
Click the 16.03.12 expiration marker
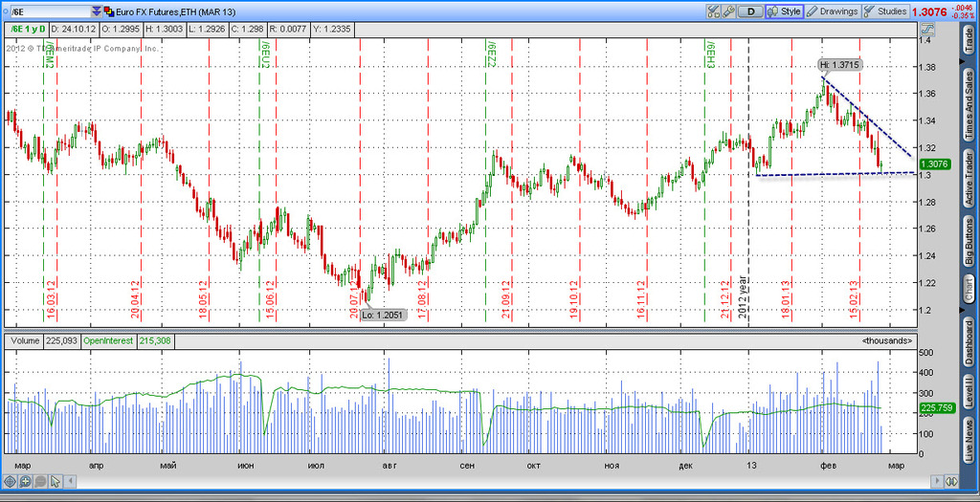click(52, 301)
